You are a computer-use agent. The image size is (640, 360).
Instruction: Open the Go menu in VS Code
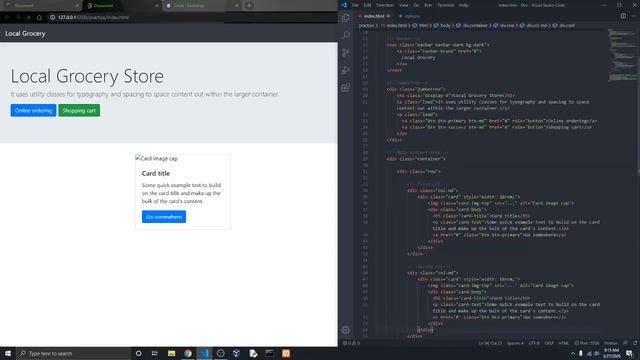416,5
